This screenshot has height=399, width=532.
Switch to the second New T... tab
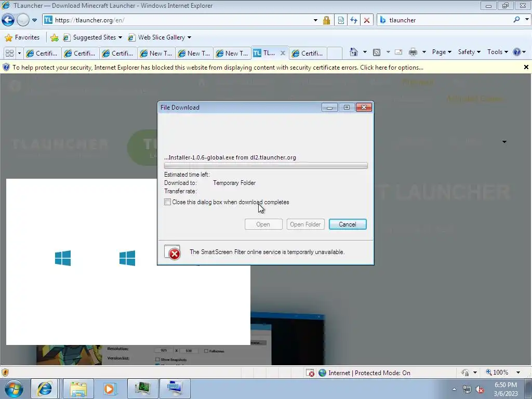tap(194, 54)
